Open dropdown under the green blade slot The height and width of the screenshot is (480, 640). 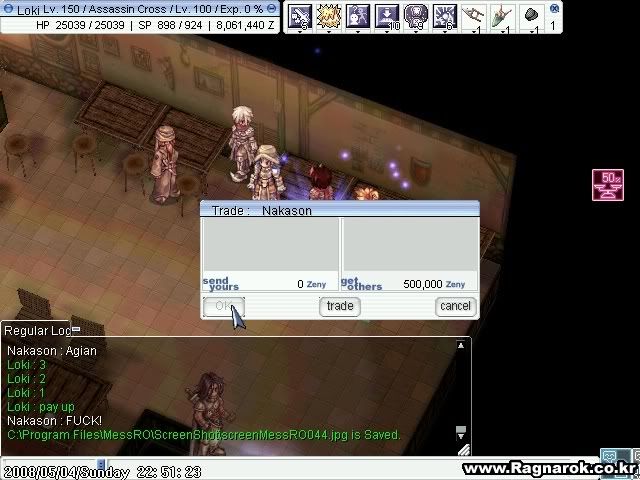click(x=502, y=31)
